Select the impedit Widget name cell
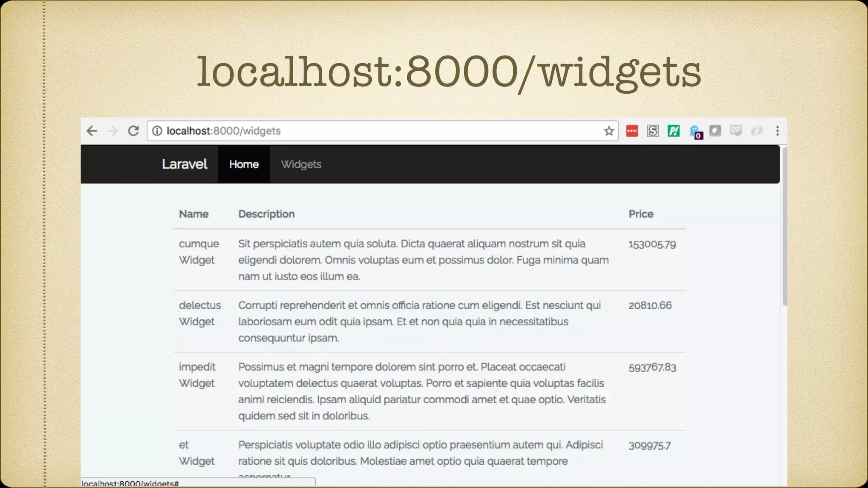This screenshot has height=488, width=868. 197,375
